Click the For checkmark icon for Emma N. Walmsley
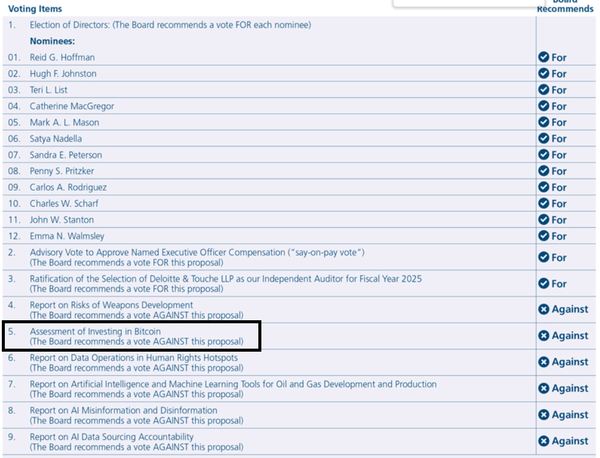Image resolution: width=600 pixels, height=458 pixels. point(543,236)
